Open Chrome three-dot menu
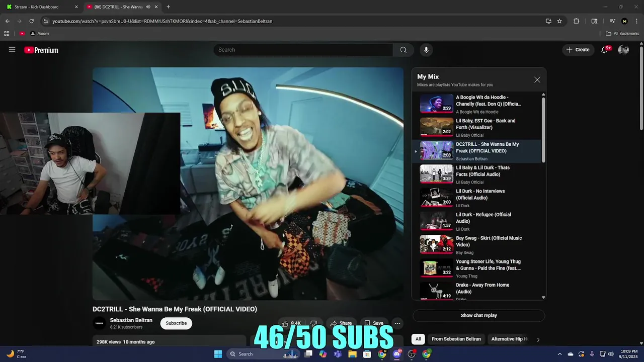This screenshot has height=362, width=644. point(636,21)
